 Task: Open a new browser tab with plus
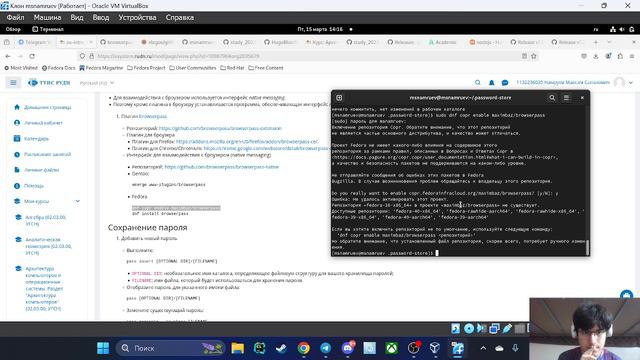596,42
